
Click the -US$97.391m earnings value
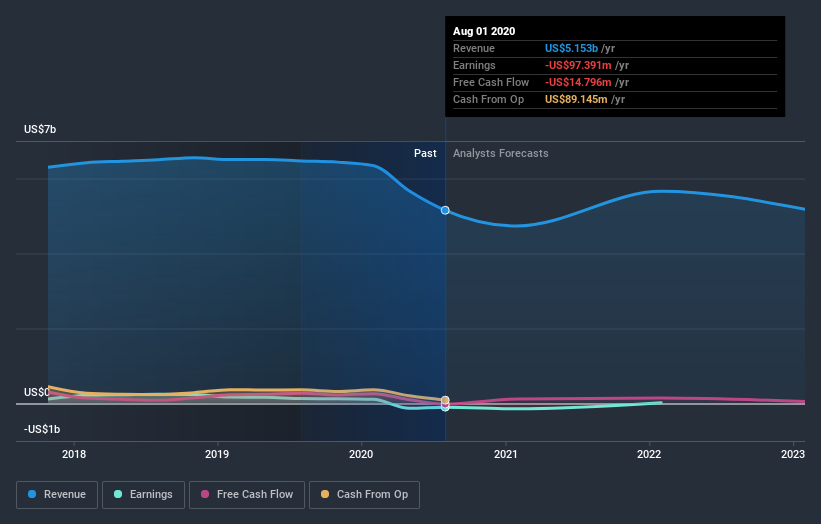[578, 65]
